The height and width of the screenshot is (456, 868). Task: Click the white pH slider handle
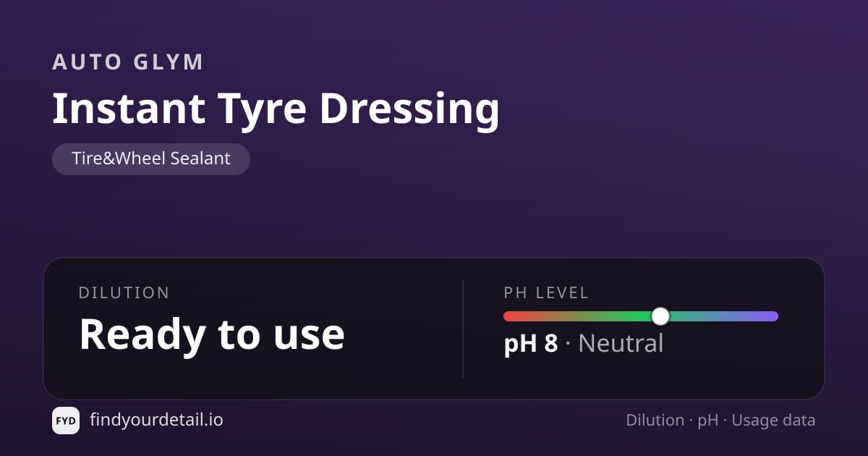[x=660, y=316]
